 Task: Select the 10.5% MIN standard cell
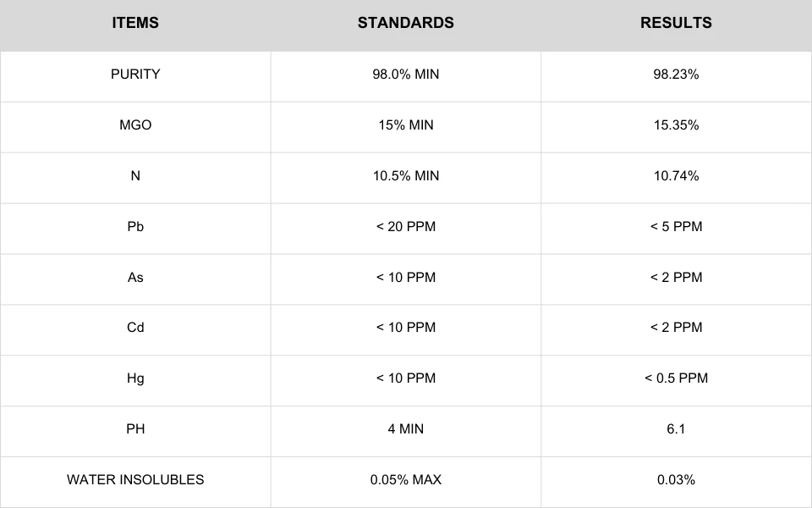click(x=405, y=178)
